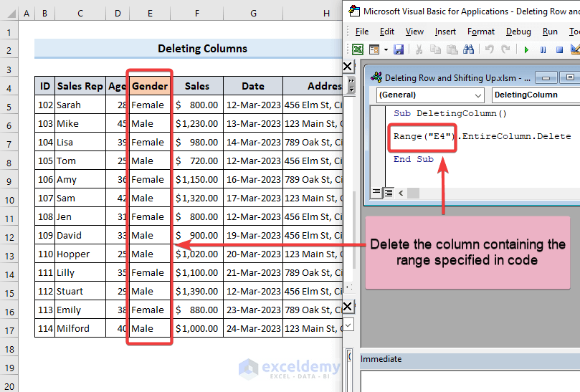Image resolution: width=580 pixels, height=392 pixels.
Task: Select row 10 header in Excel
Action: coord(9,200)
